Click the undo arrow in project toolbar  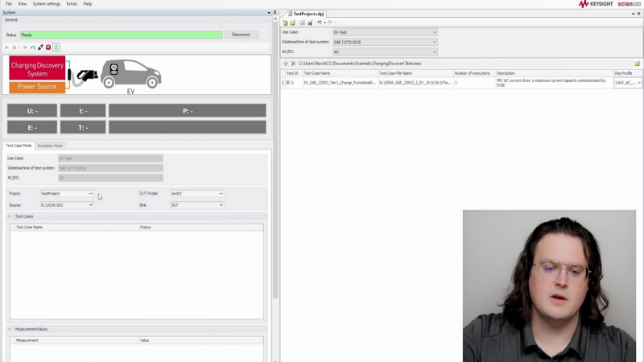[x=320, y=23]
